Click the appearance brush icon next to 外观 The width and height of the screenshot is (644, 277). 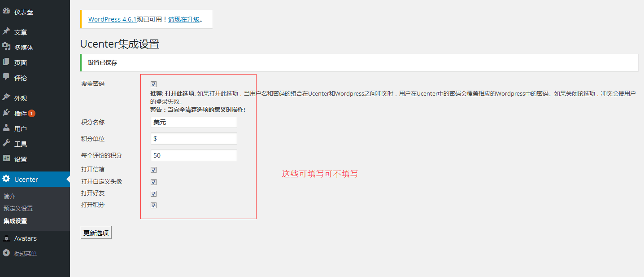tap(6, 97)
